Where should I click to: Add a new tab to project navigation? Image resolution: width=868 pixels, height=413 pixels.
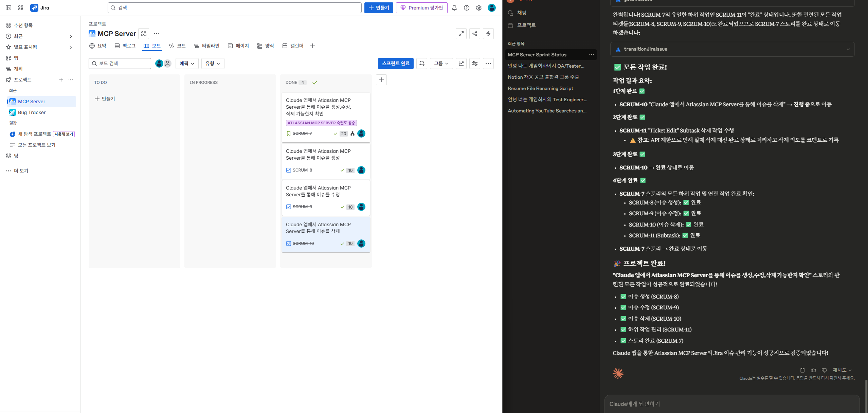click(x=312, y=46)
